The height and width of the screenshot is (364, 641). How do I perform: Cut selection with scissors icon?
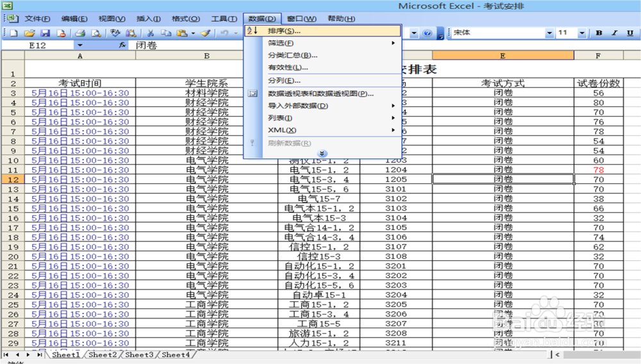point(151,33)
